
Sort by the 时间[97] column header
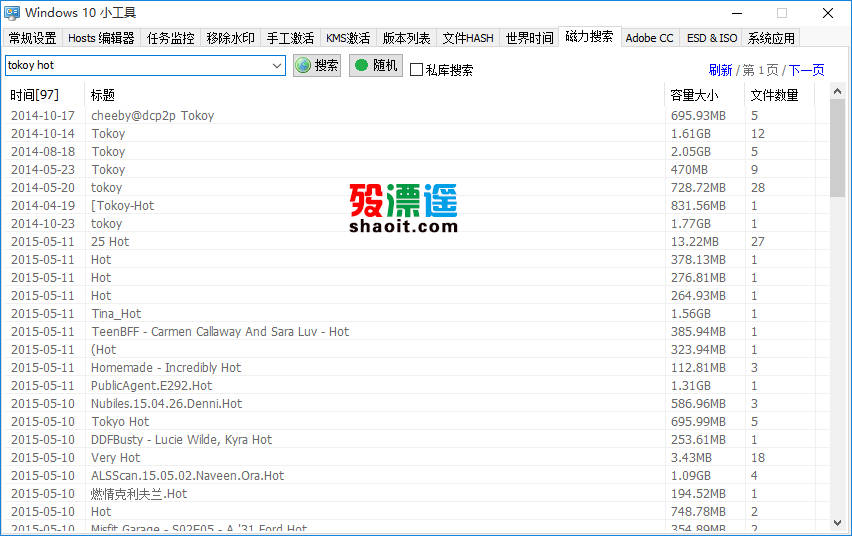(x=43, y=95)
